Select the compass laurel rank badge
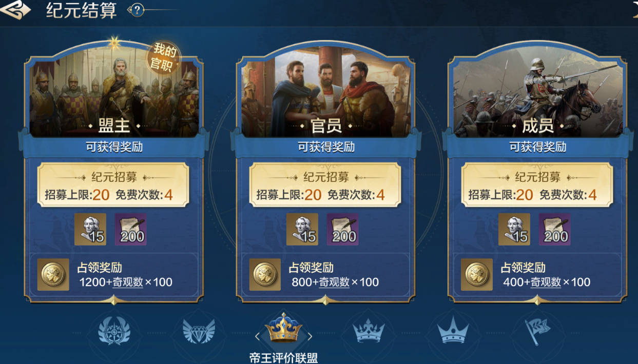The image size is (638, 364). tap(114, 331)
